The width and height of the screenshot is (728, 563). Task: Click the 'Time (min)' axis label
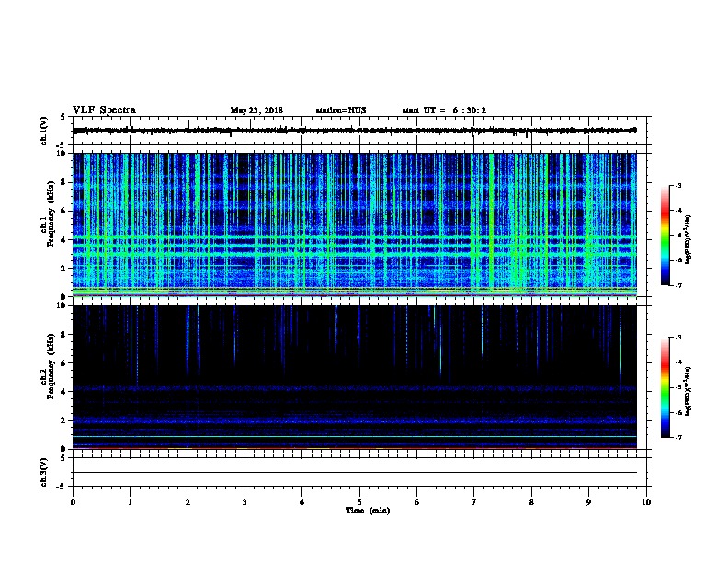[x=368, y=511]
